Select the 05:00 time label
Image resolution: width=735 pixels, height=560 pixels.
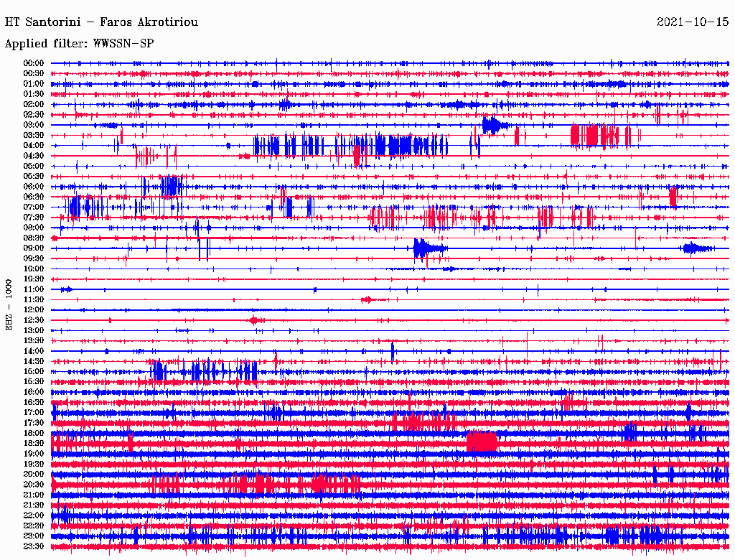(x=34, y=166)
